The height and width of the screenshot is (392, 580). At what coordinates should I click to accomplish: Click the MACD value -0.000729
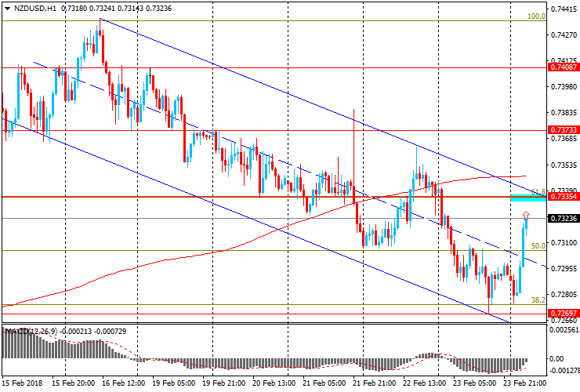point(110,332)
